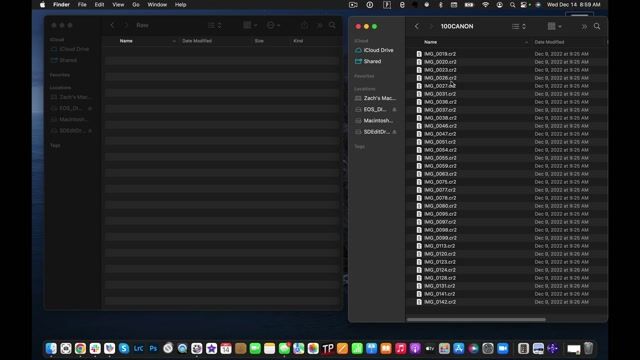Image resolution: width=640 pixels, height=360 pixels.
Task: Open Control Center in the menu bar
Action: [524, 5]
